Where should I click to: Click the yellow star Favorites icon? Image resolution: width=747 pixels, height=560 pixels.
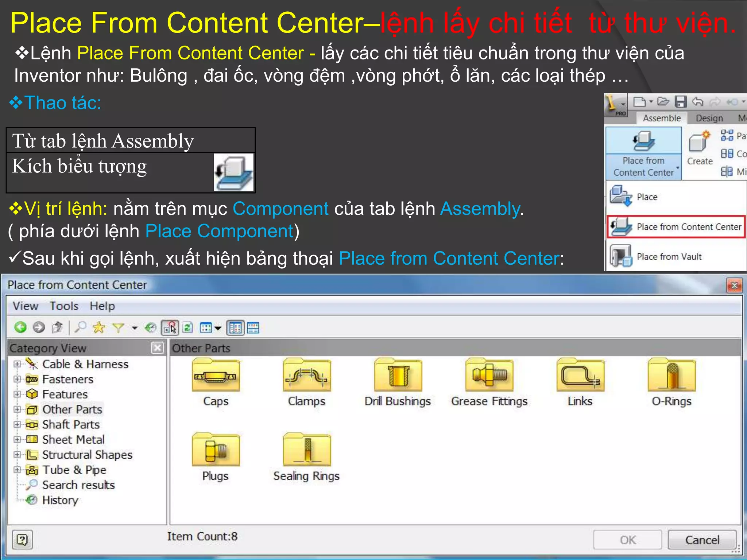(x=99, y=327)
